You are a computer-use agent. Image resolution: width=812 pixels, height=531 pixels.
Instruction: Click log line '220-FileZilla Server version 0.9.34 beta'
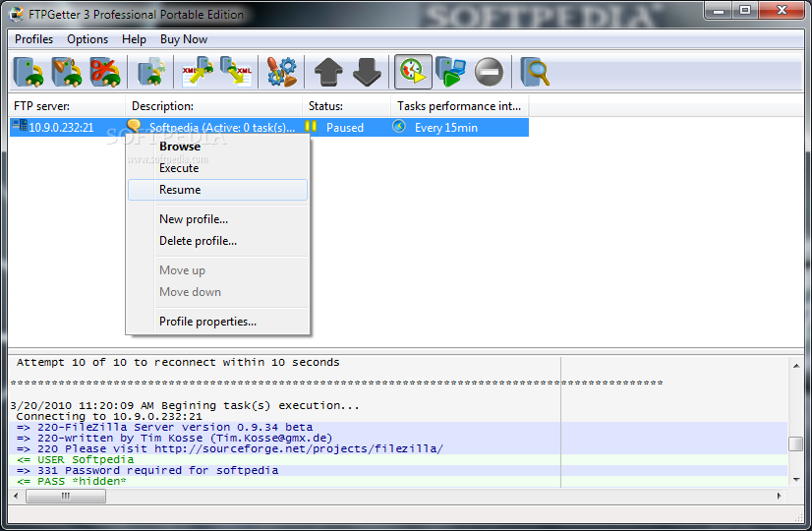pyautogui.click(x=165, y=428)
